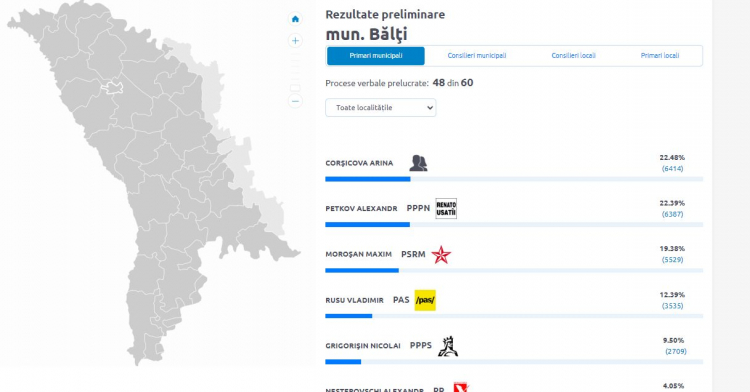Click the PPPS party emblem icon
Viewport: 750px width, 392px height.
(448, 346)
